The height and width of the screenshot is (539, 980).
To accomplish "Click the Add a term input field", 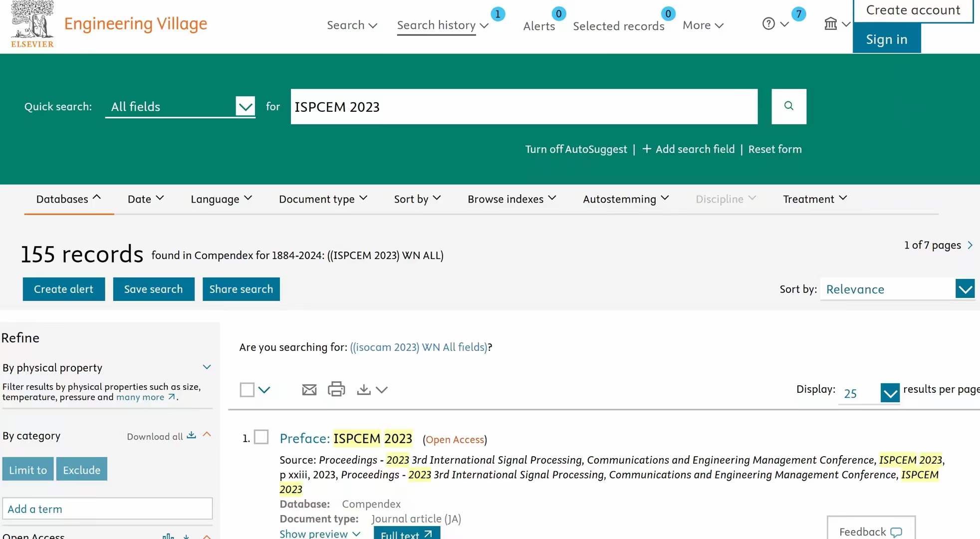I will (x=107, y=509).
